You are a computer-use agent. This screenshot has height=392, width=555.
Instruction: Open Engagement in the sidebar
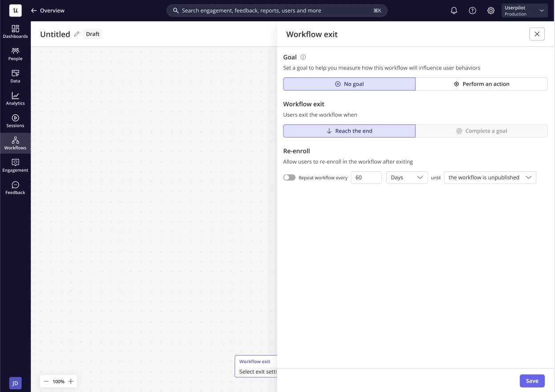[15, 166]
